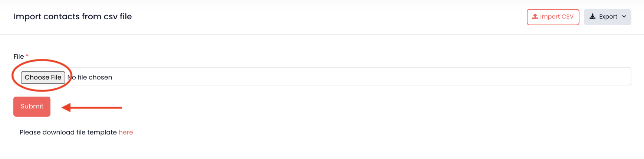Click the red arrow pointing at Submit

pos(96,108)
